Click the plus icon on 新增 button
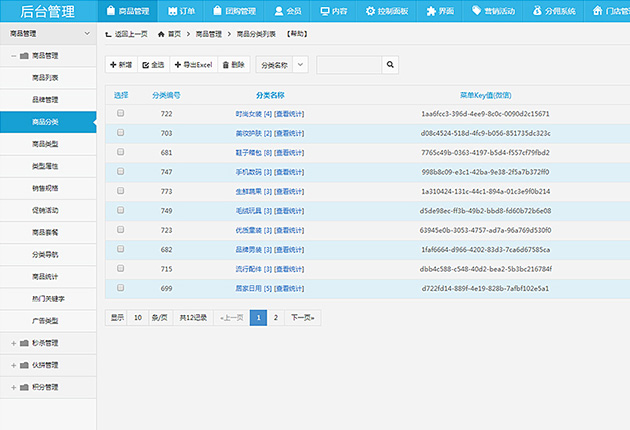 pos(113,65)
